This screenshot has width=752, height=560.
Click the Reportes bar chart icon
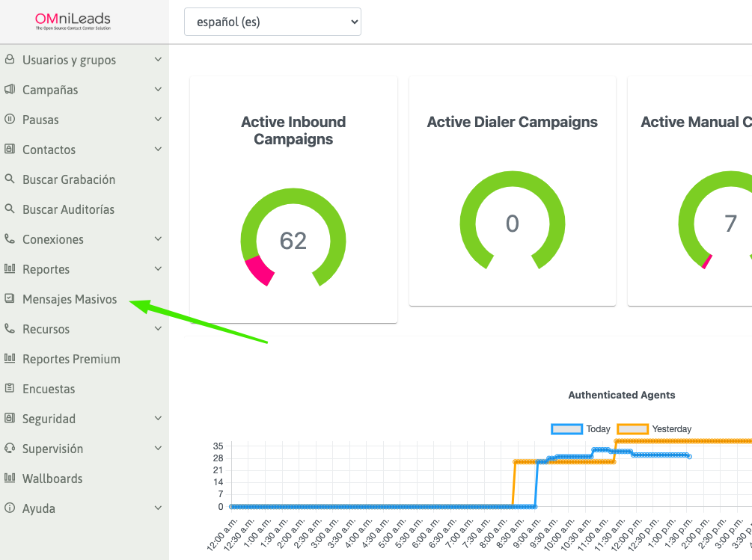[x=9, y=269]
